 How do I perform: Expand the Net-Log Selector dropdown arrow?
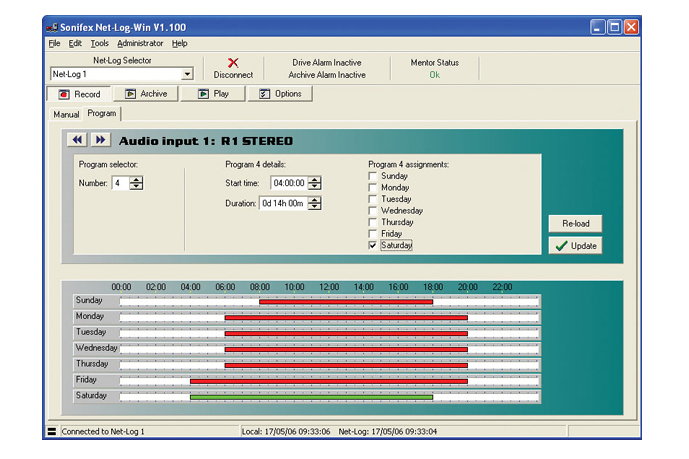click(x=187, y=74)
